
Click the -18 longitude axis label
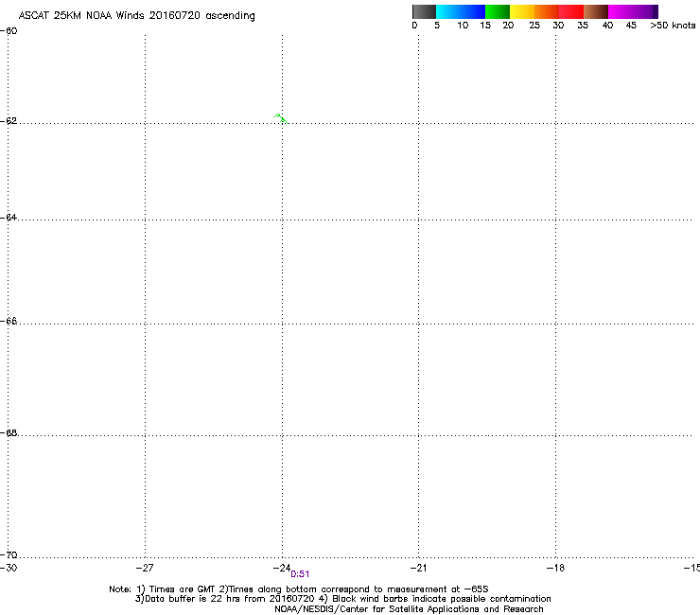555,568
